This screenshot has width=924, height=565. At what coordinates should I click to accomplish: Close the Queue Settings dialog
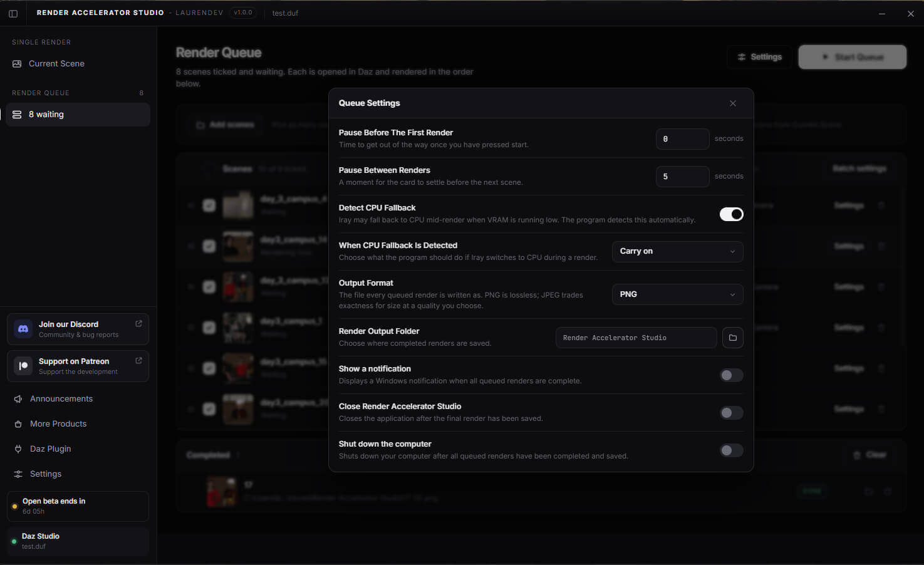click(733, 103)
